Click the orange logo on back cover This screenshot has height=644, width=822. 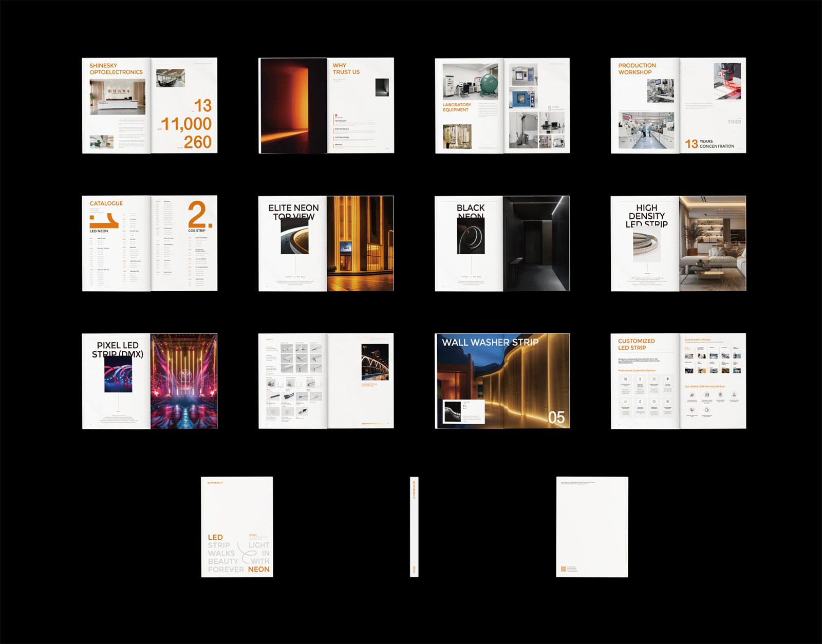click(x=564, y=569)
